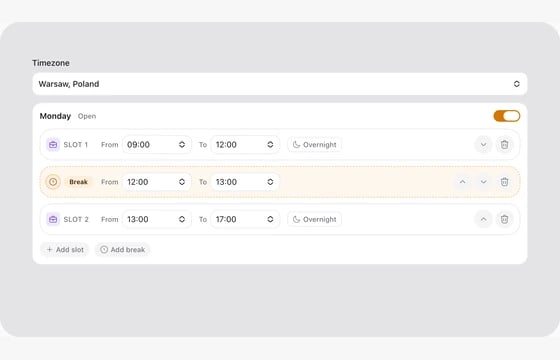Click the SLOT 1 label
The image size is (560, 360).
[x=76, y=145]
